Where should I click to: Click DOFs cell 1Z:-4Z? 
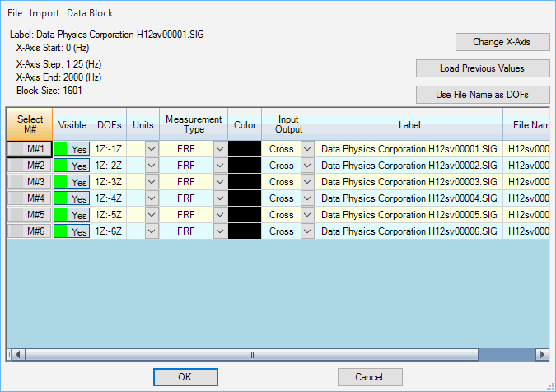point(109,198)
